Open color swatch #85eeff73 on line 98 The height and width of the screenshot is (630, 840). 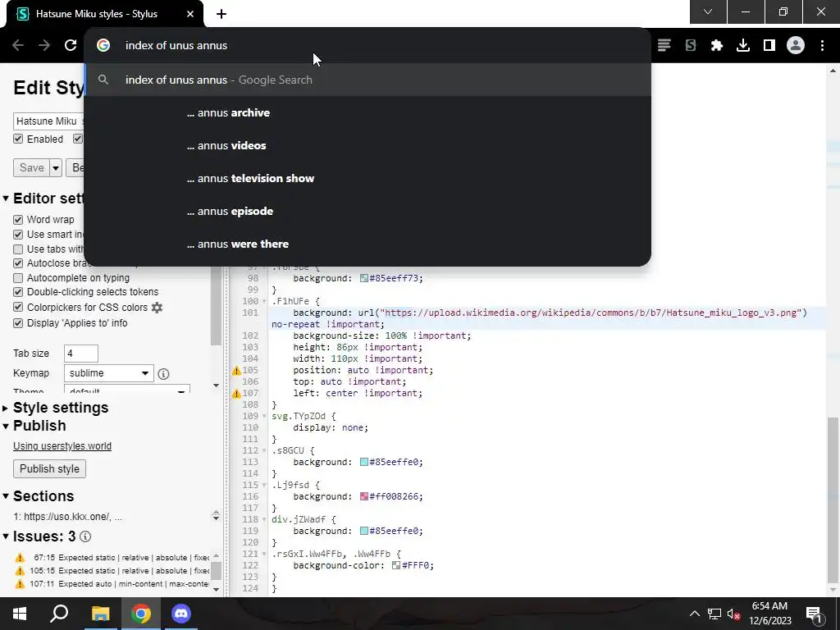tap(363, 279)
